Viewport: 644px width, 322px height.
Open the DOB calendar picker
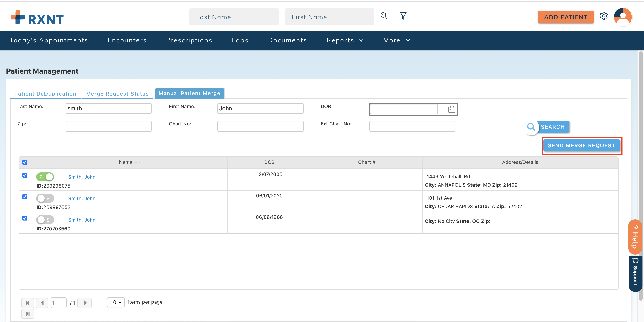pyautogui.click(x=451, y=109)
